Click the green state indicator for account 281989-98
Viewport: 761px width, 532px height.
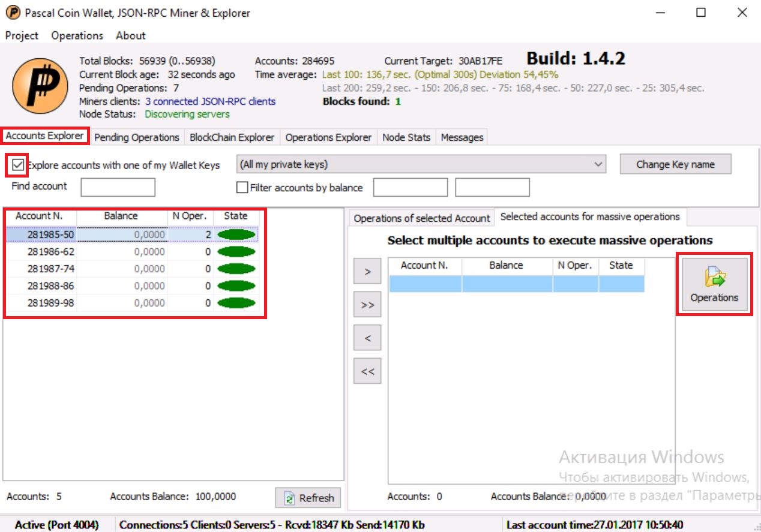coord(236,303)
